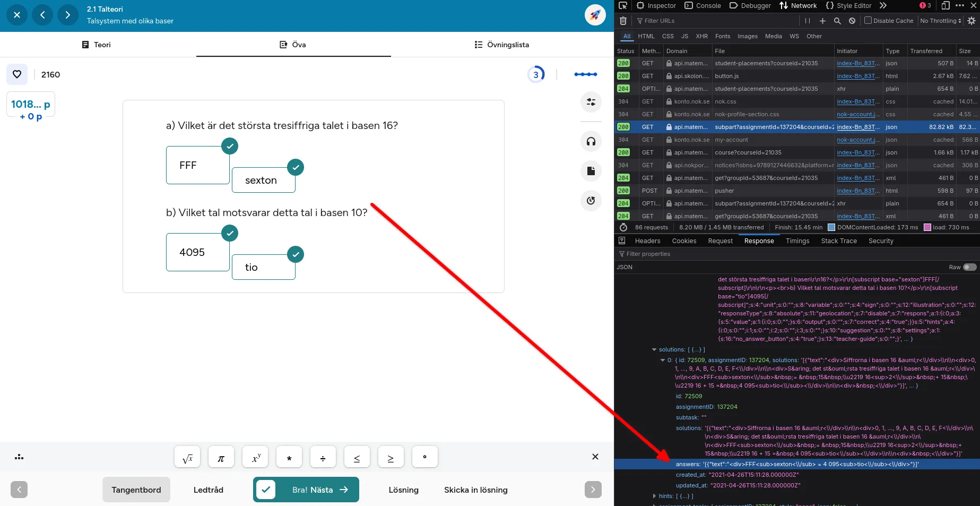
Task: Click the Lösning button
Action: pyautogui.click(x=403, y=490)
